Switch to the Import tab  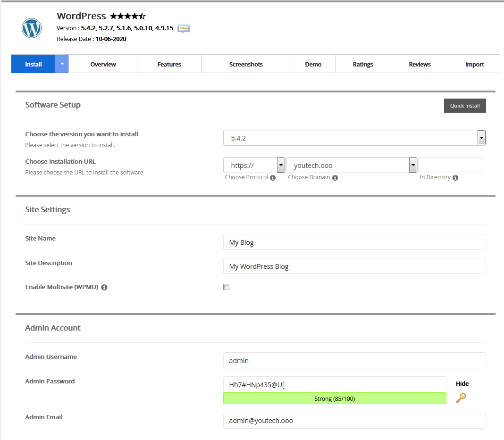tap(474, 64)
